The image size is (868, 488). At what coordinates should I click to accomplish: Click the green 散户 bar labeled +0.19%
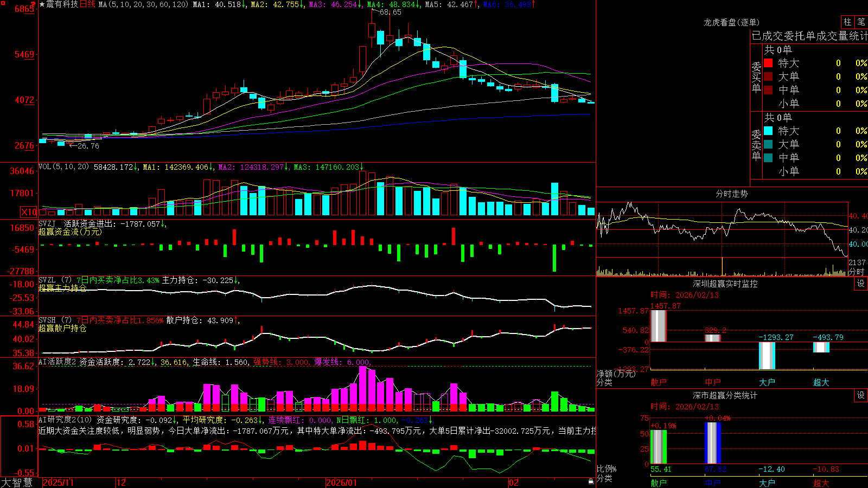coord(658,447)
